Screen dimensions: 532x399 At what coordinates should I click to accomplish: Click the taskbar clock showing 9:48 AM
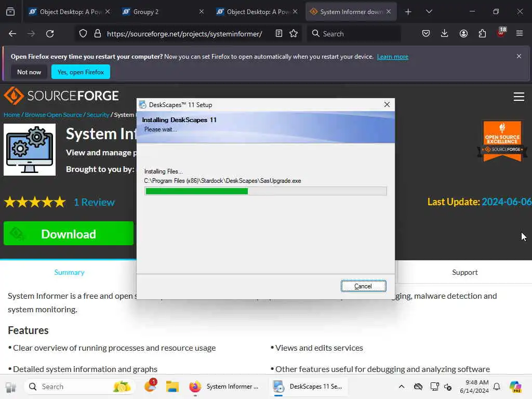coord(474,387)
